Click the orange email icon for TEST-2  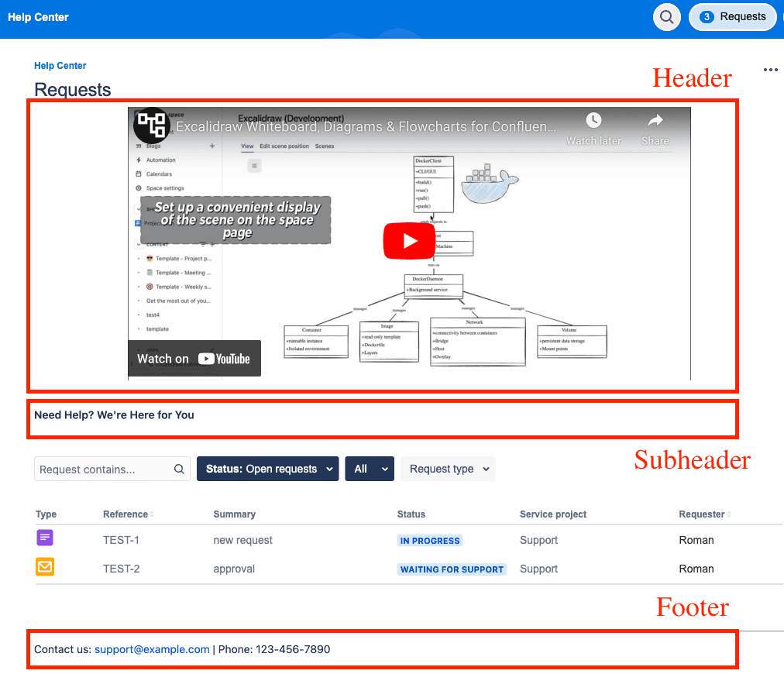coord(45,567)
